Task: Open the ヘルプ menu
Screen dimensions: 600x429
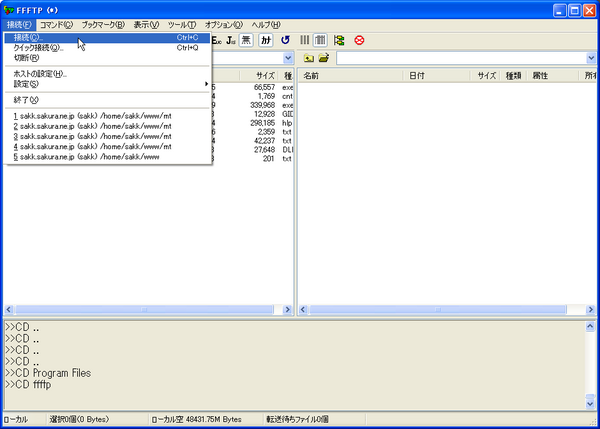Action: point(266,25)
